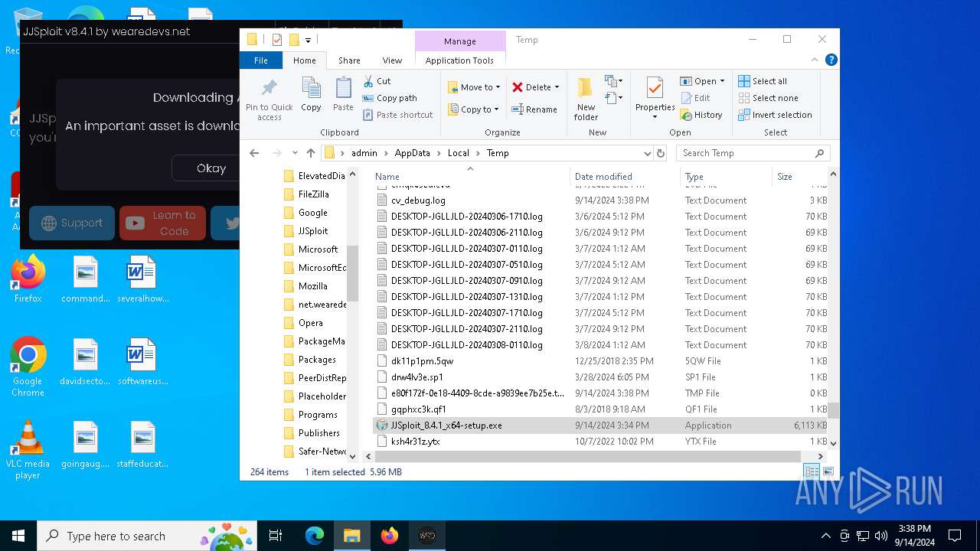Click Copy path in ribbon
The image size is (980, 551).
[390, 98]
